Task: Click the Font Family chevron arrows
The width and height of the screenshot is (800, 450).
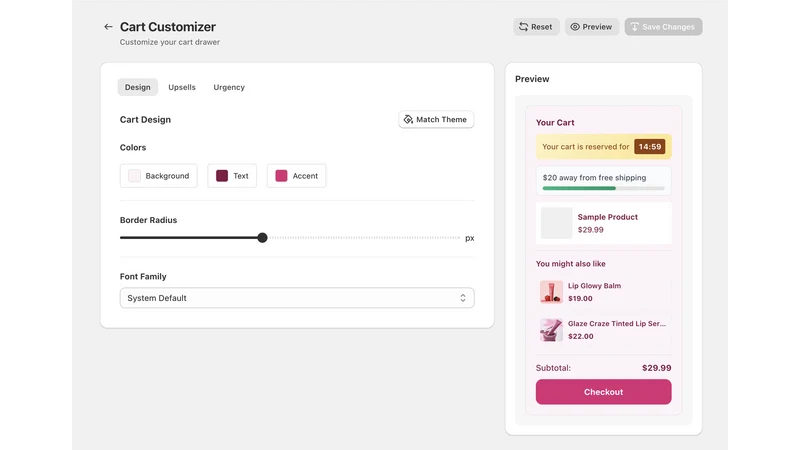Action: click(463, 298)
